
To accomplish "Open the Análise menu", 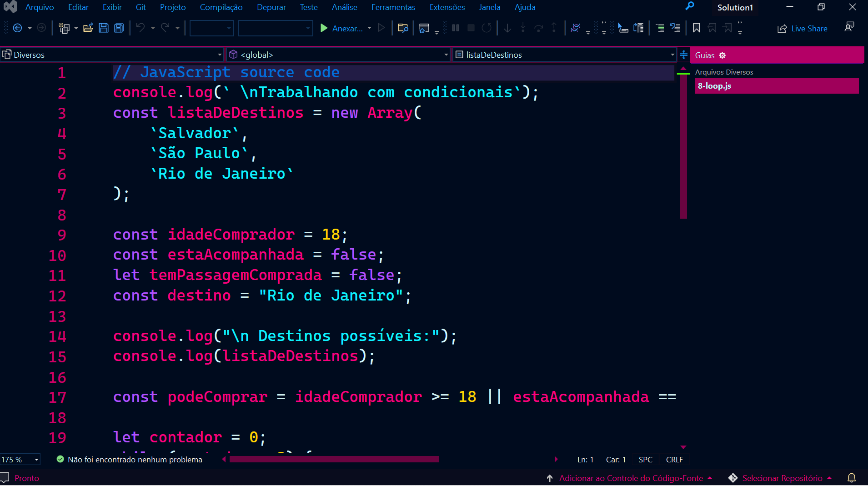I will pyautogui.click(x=344, y=7).
